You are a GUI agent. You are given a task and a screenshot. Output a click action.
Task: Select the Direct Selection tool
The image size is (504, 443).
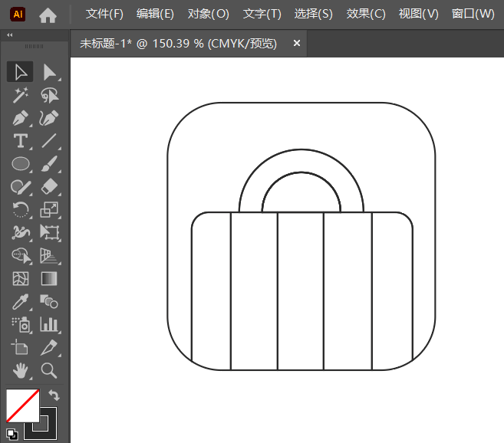pyautogui.click(x=50, y=72)
